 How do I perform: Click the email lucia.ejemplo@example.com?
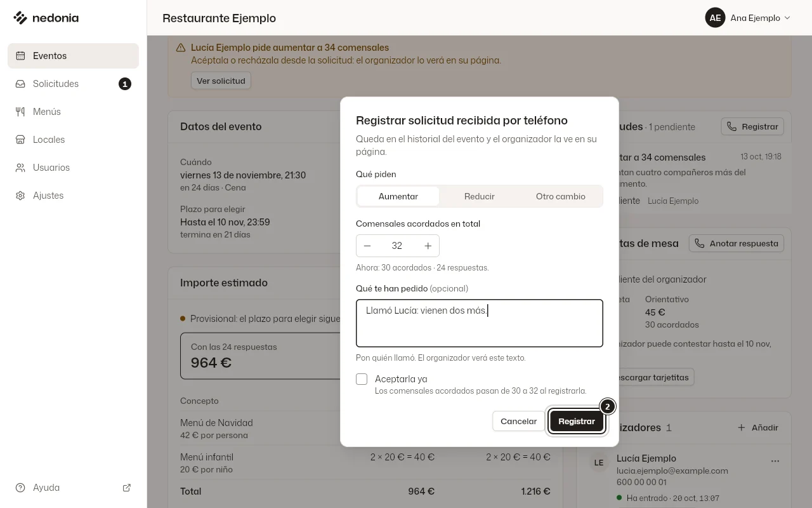click(x=672, y=471)
